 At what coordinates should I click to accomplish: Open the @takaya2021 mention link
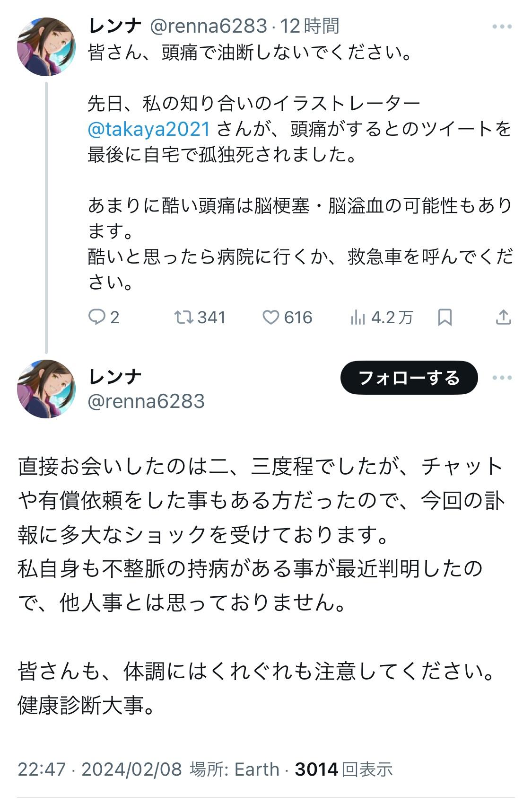click(x=149, y=129)
